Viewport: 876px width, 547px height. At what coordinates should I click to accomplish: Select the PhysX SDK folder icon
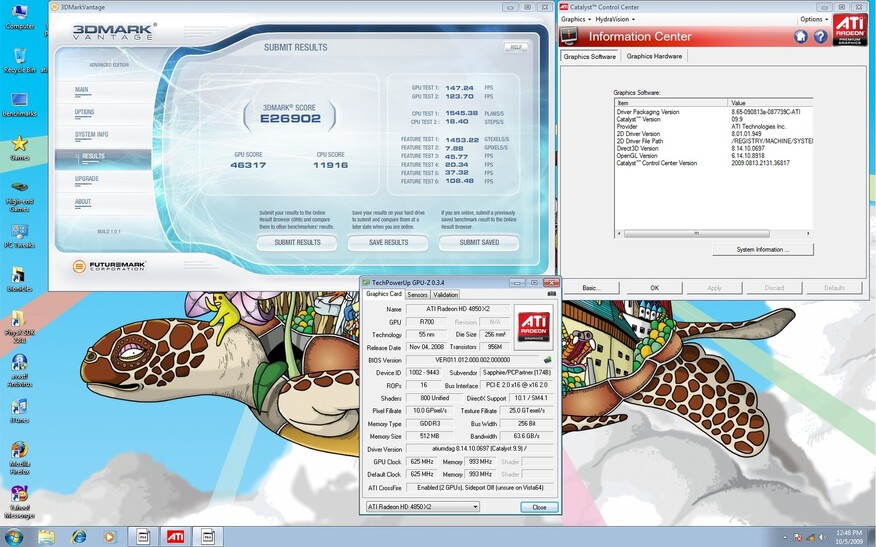click(x=20, y=327)
